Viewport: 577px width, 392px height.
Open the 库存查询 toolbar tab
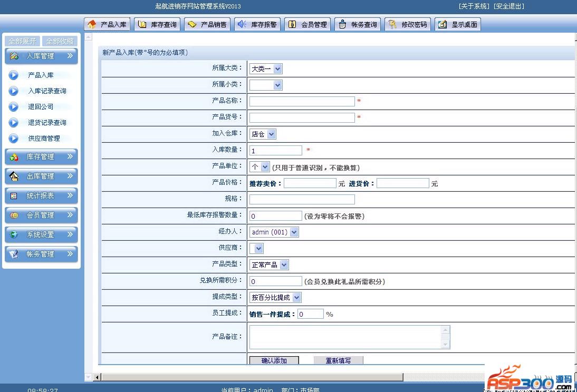[x=157, y=24]
